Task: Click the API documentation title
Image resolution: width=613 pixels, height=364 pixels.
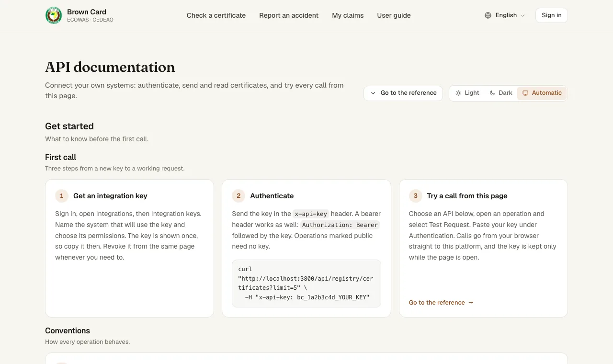Action: coord(110,67)
